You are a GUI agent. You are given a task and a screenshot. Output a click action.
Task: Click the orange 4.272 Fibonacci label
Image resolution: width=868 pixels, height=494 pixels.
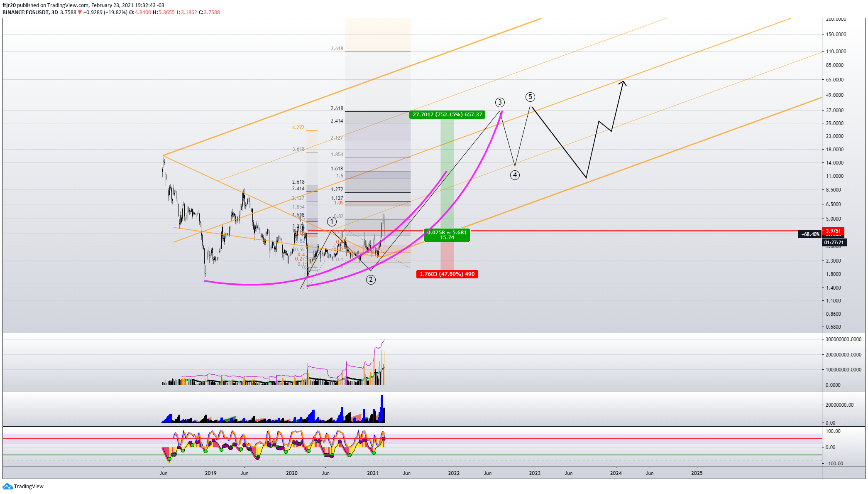click(298, 128)
